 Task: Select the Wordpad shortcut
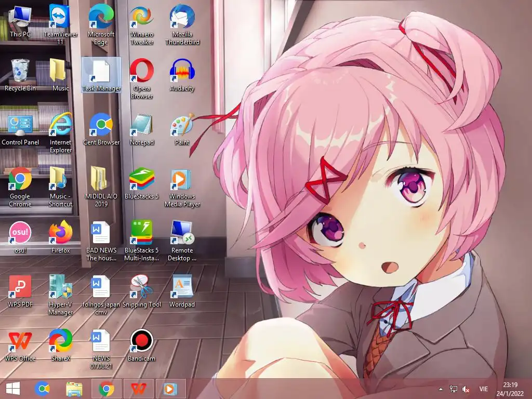pos(182,291)
